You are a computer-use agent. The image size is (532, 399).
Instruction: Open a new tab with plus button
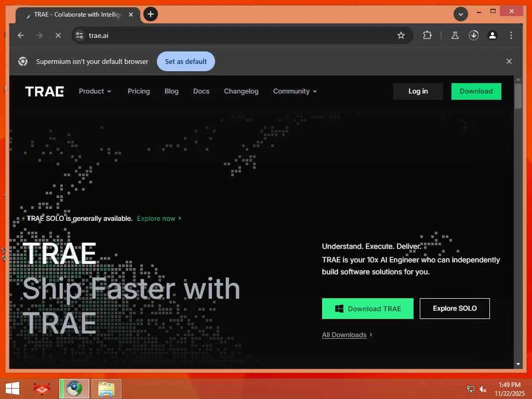(151, 14)
